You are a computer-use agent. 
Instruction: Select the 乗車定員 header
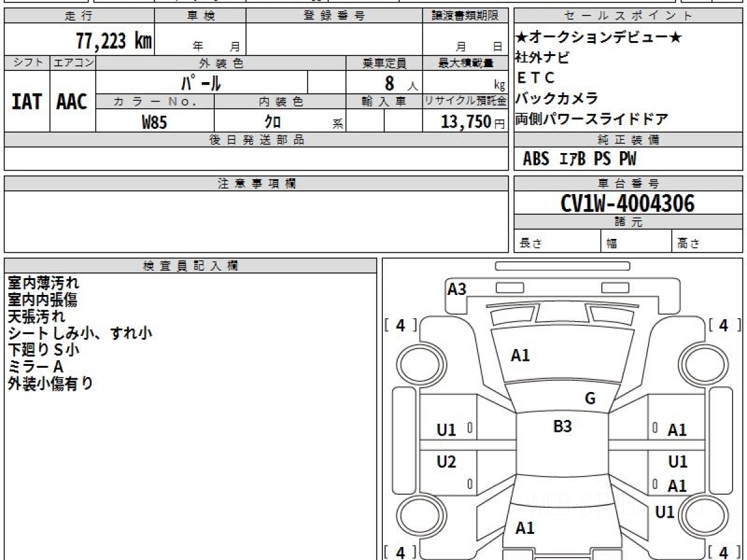(384, 63)
